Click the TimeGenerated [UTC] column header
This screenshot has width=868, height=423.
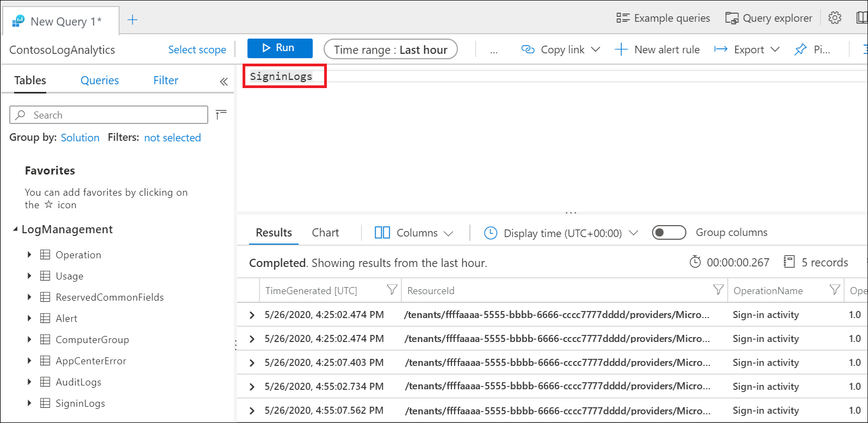311,291
